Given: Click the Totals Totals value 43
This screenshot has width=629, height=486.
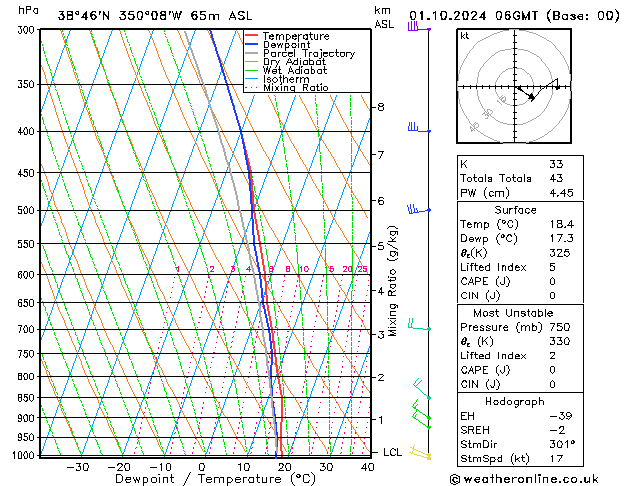Looking at the screenshot, I should (556, 178).
